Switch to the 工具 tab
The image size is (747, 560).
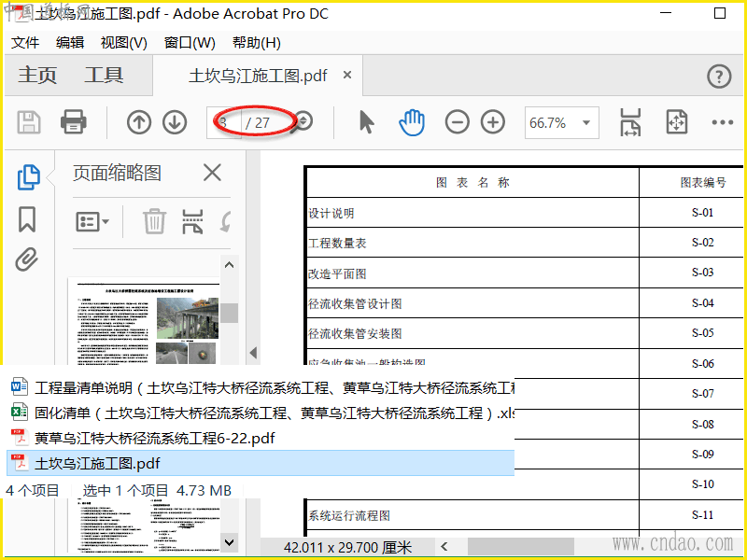pyautogui.click(x=104, y=76)
